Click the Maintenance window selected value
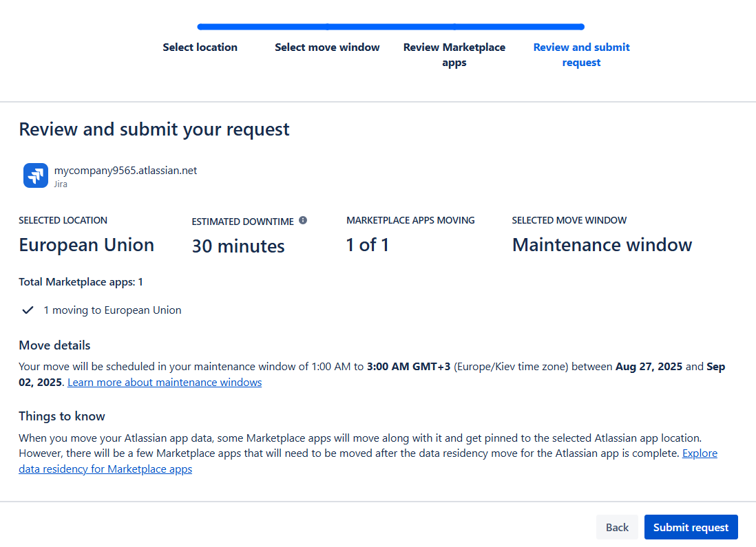 pyautogui.click(x=602, y=245)
